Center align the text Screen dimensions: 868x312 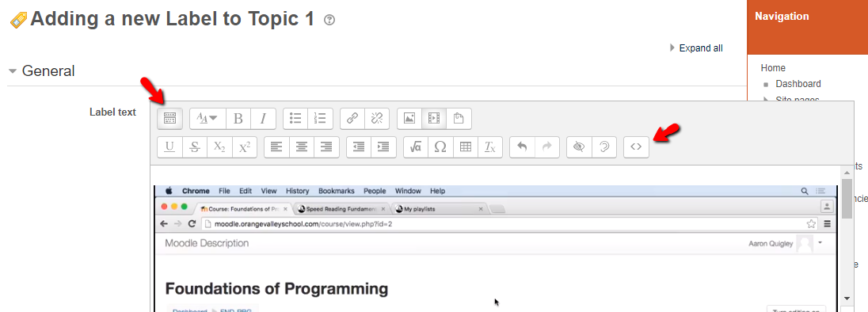301,147
